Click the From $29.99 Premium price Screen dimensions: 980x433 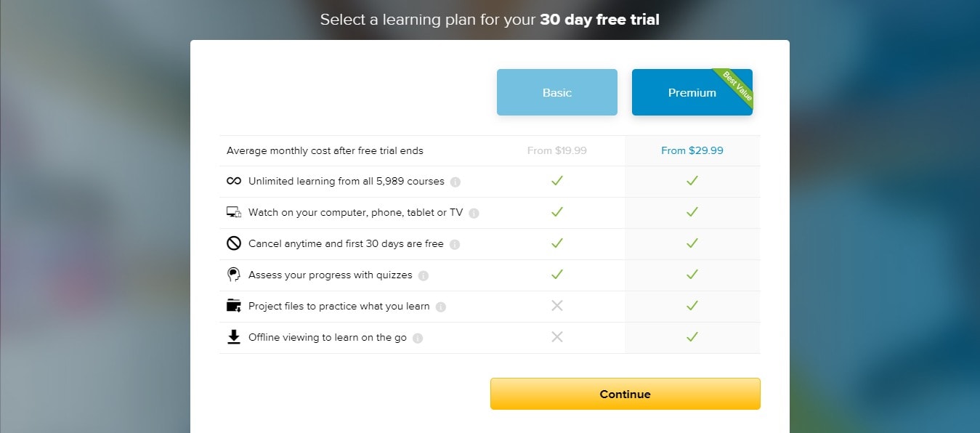click(x=692, y=150)
